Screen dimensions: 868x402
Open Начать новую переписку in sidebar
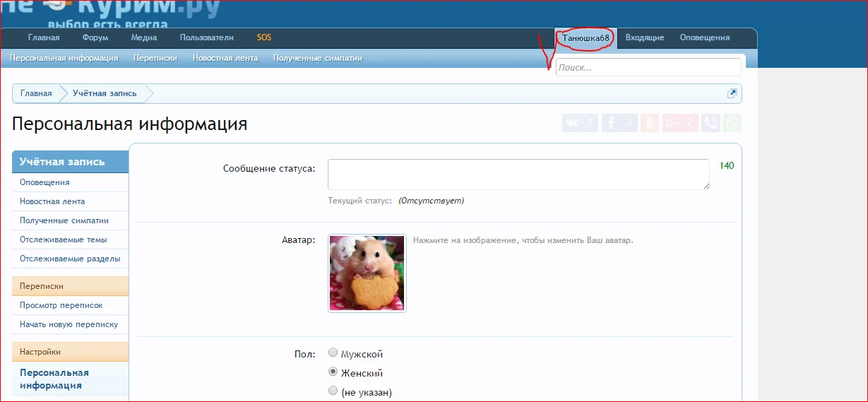69,324
